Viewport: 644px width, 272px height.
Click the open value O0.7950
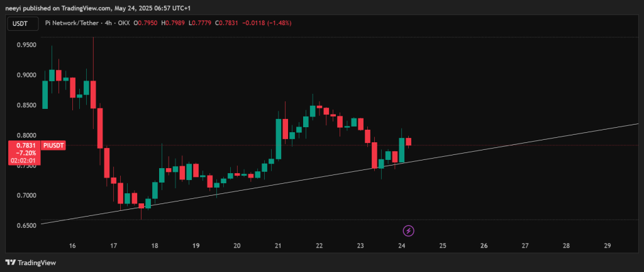tap(144, 23)
